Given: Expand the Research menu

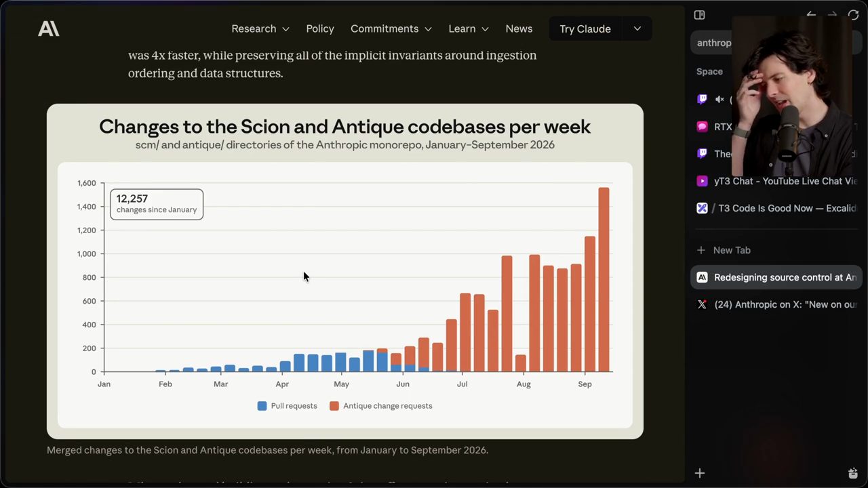Looking at the screenshot, I should tap(260, 28).
